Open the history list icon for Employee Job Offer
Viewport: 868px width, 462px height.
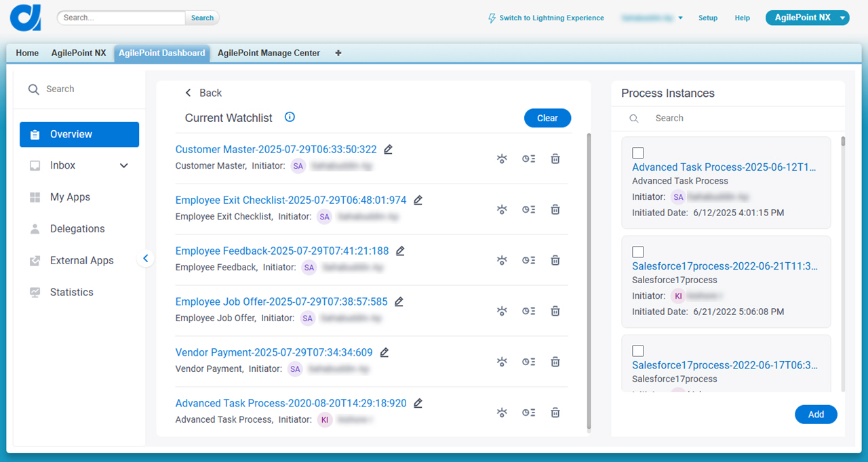pyautogui.click(x=528, y=311)
